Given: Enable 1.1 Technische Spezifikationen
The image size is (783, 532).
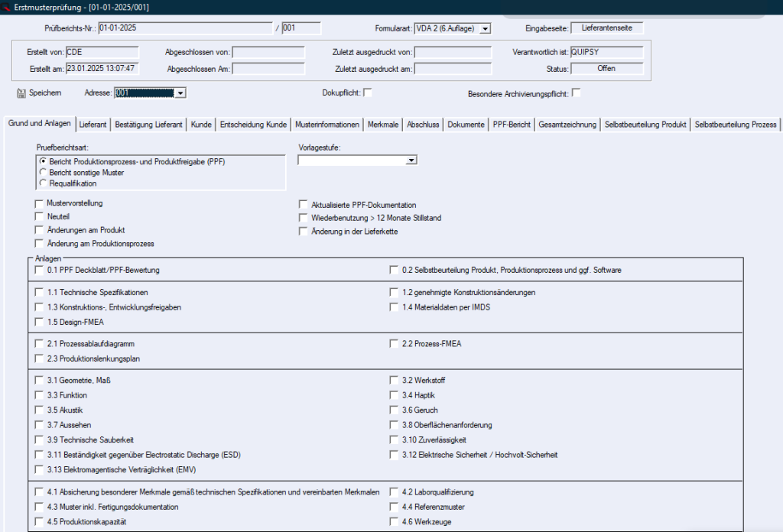Looking at the screenshot, I should click(39, 293).
